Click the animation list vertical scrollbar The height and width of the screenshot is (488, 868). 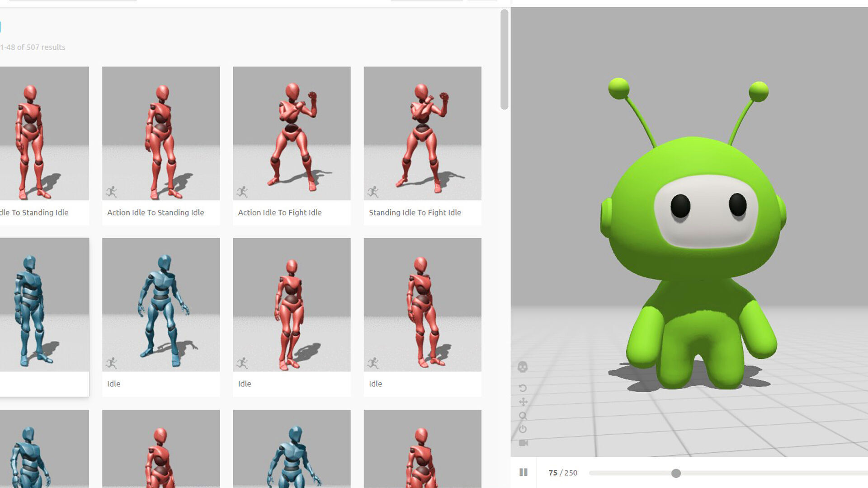coord(505,60)
